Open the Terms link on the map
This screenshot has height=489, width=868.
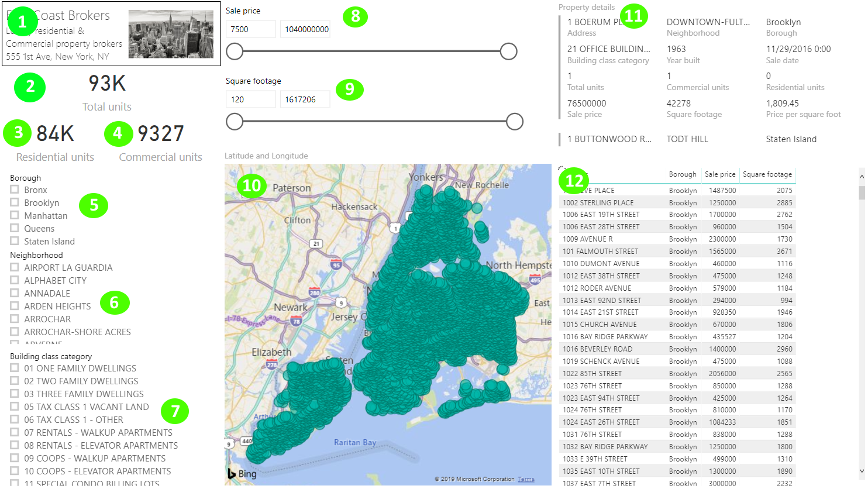click(x=526, y=478)
